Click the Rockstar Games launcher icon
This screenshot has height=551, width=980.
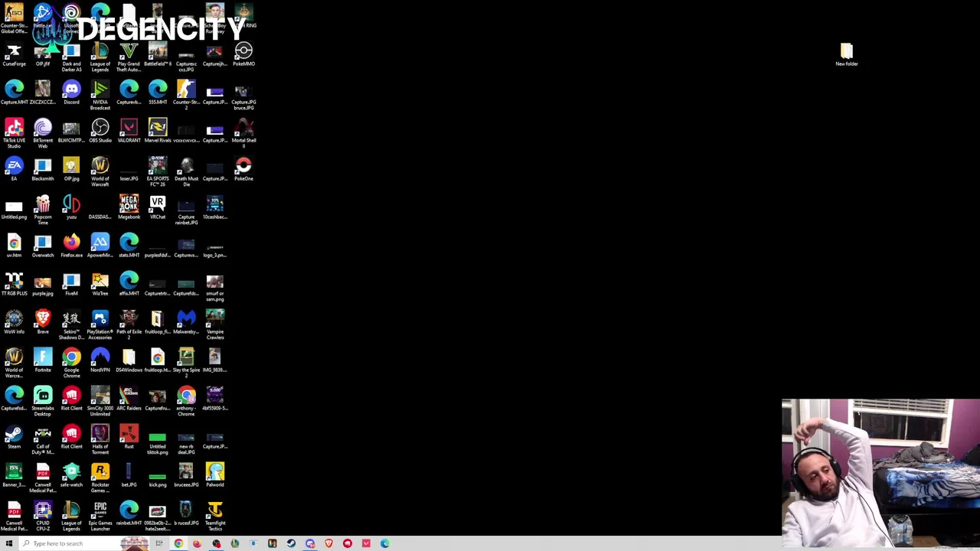tap(100, 478)
